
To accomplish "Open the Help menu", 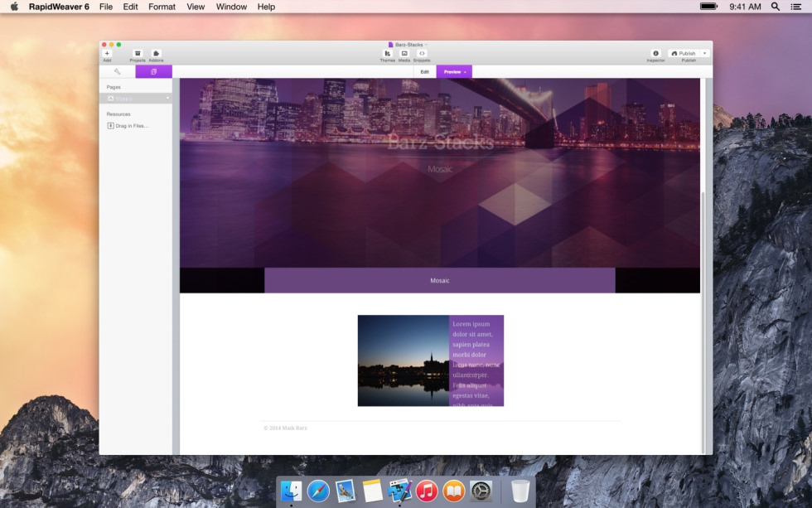I will pyautogui.click(x=266, y=7).
